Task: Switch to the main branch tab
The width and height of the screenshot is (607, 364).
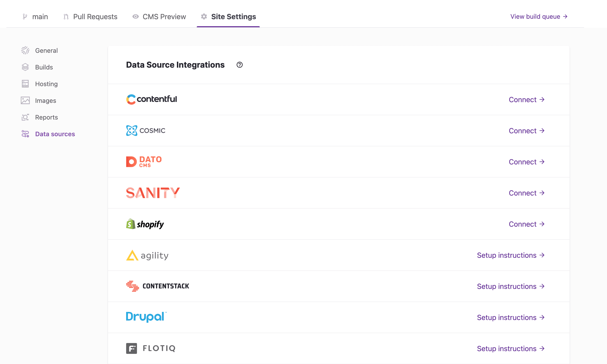Action: tap(40, 16)
